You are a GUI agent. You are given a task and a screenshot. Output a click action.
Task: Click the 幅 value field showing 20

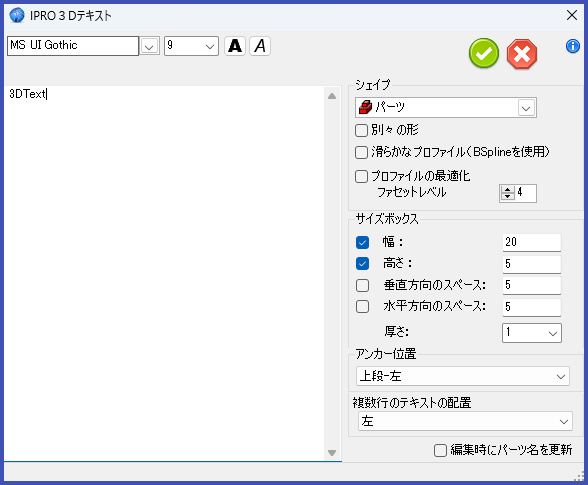(532, 242)
